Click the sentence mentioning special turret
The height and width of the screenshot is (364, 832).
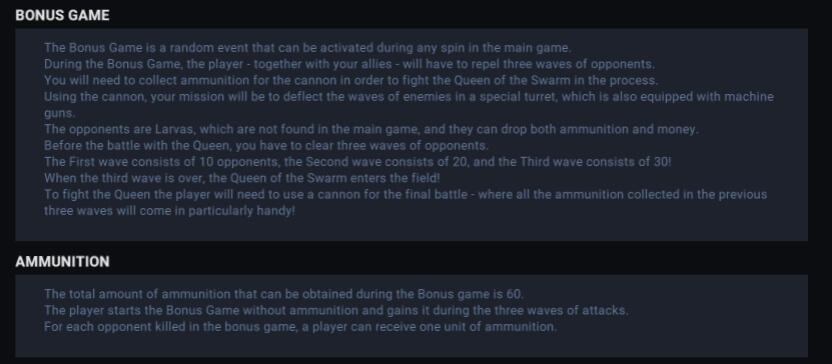click(409, 97)
